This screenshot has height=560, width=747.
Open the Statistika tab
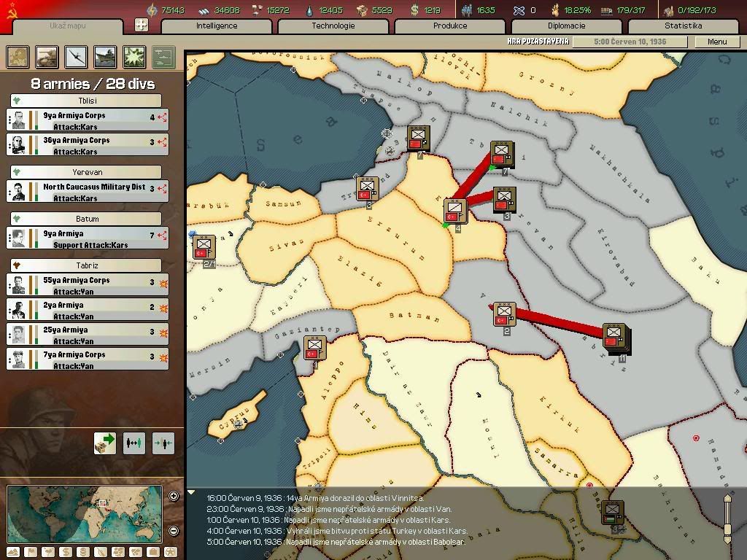tap(683, 26)
